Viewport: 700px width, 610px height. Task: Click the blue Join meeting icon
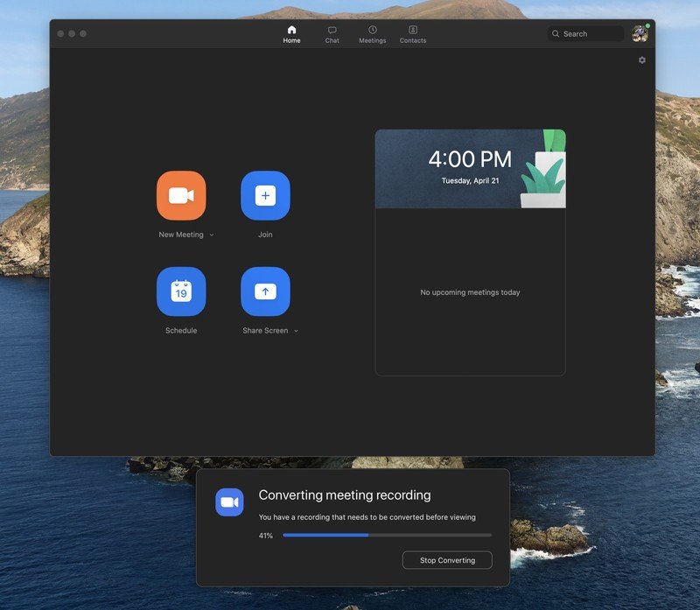coord(265,195)
